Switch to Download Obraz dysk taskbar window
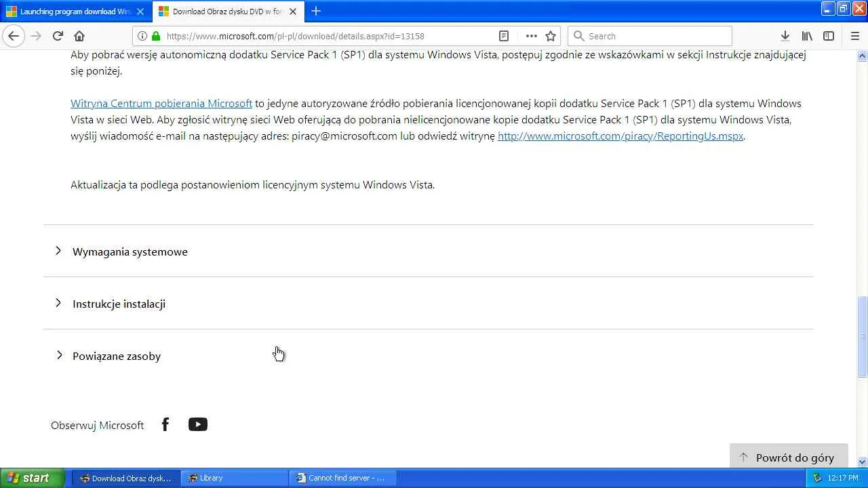This screenshot has width=868, height=488. pos(127,478)
